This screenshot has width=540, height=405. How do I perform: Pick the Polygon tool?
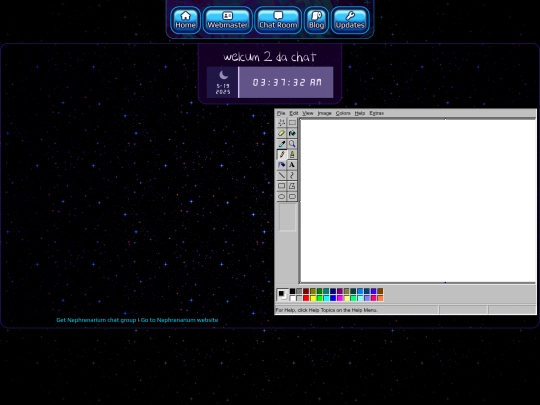pos(292,186)
